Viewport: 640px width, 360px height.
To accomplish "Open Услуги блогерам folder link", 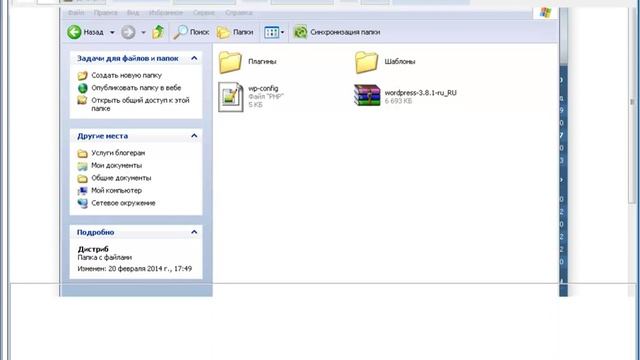I will coord(118,153).
